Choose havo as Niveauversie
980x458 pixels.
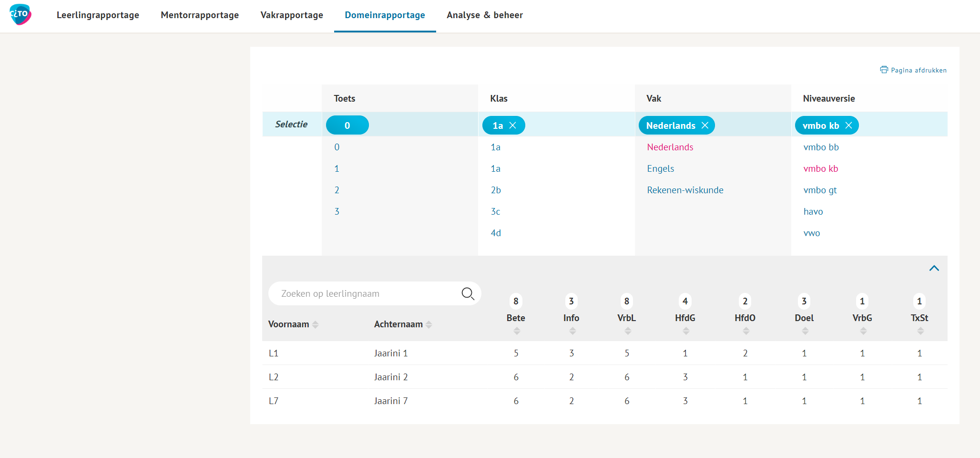pos(813,211)
